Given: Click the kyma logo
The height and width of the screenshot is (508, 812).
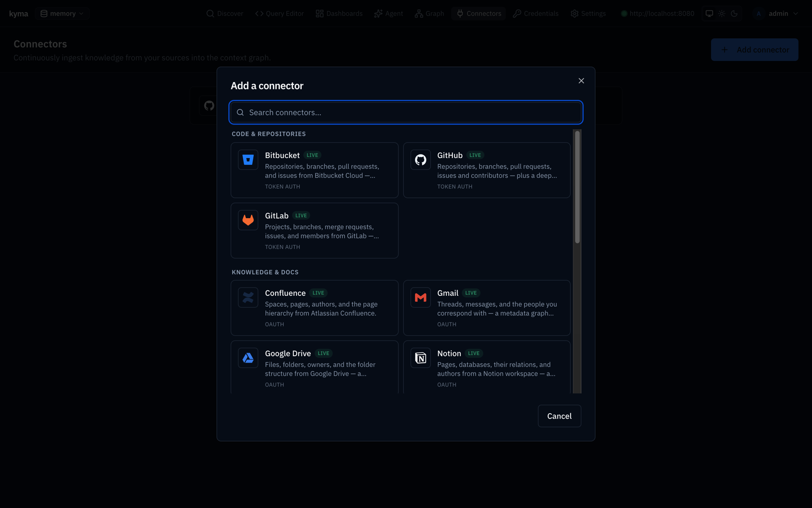Looking at the screenshot, I should pos(18,14).
